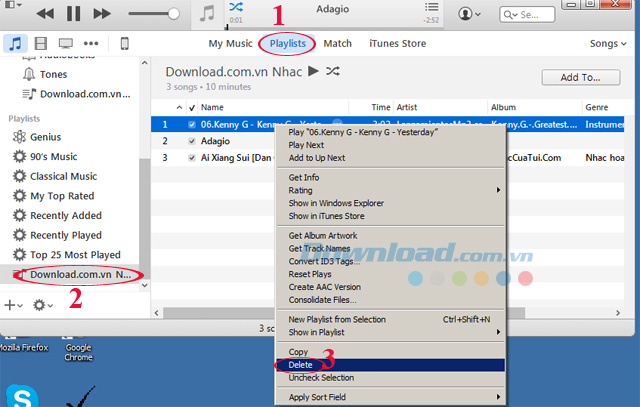Image resolution: width=640 pixels, height=407 pixels.
Task: Switch to the TV Shows library icon
Action: (66, 43)
